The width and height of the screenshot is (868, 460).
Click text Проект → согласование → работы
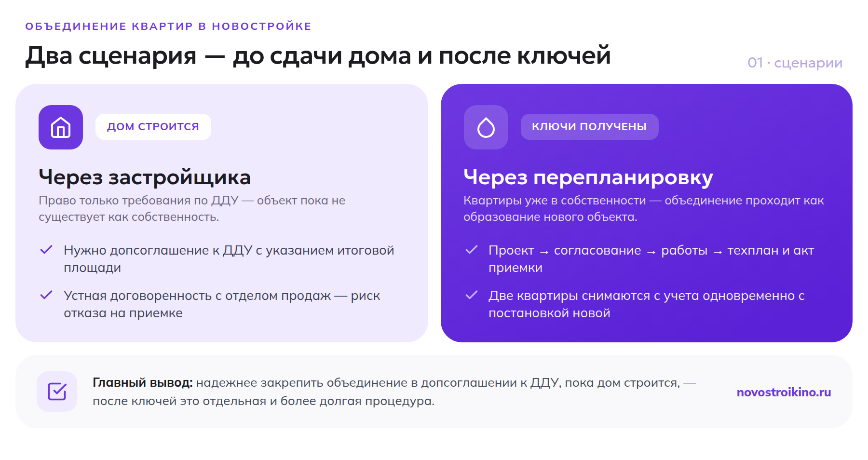coord(651,258)
